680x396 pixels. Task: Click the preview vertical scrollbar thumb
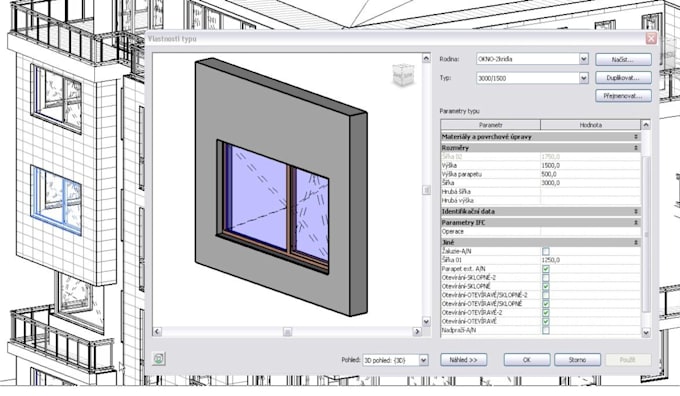pyautogui.click(x=426, y=190)
